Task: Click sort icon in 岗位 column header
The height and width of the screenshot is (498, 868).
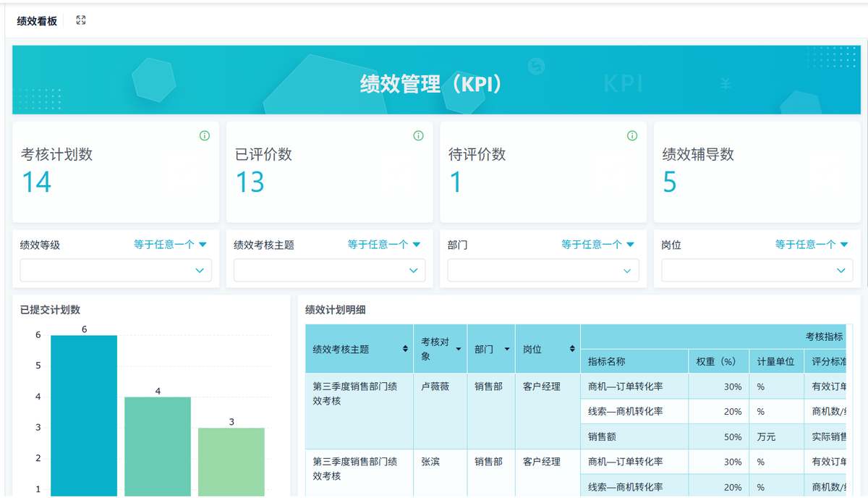Action: tap(572, 349)
